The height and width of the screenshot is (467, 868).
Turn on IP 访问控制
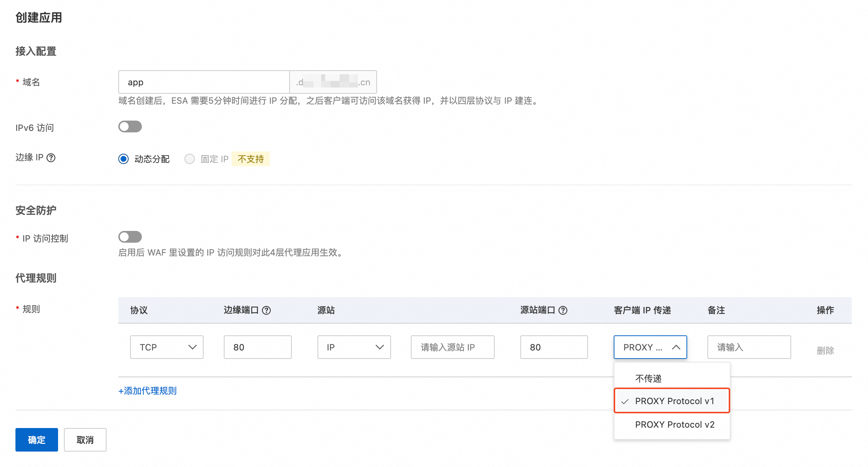click(130, 237)
